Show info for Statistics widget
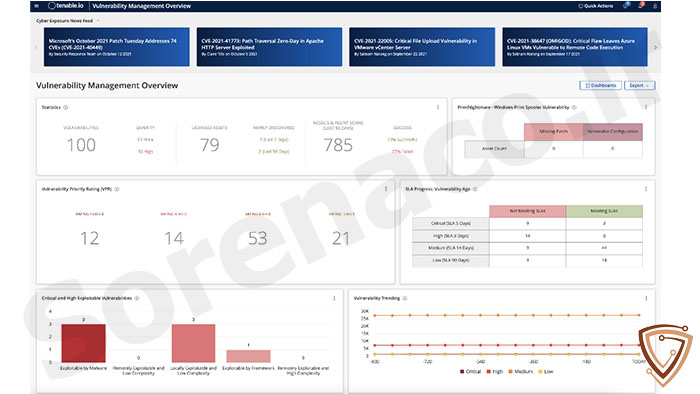This screenshot has width=700, height=394. coord(66,108)
